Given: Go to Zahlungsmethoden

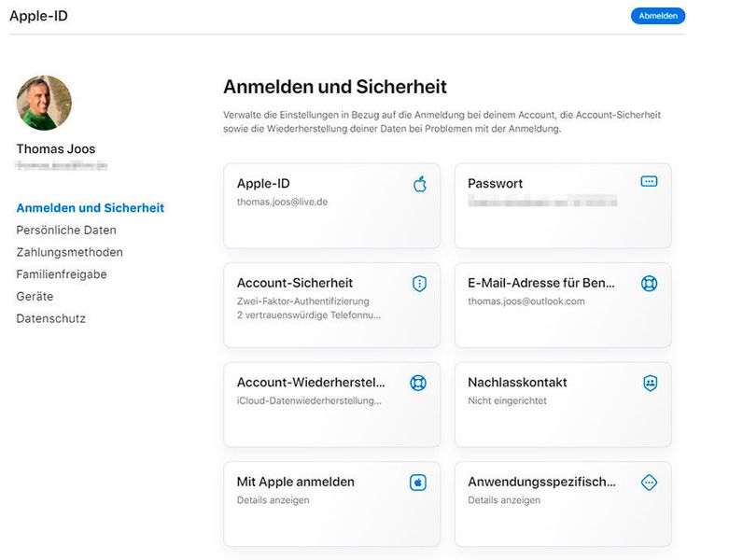Looking at the screenshot, I should click(70, 252).
